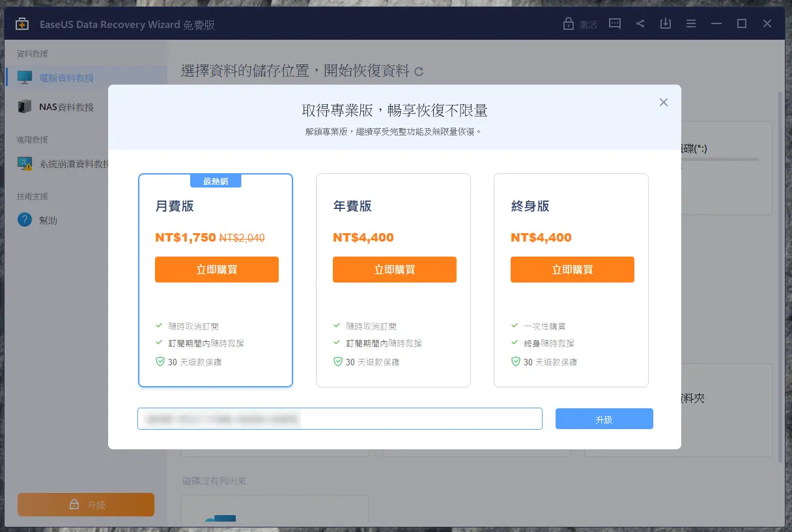792x532 pixels.
Task: Click the NT$4,400 price under 終身版
Action: point(541,238)
